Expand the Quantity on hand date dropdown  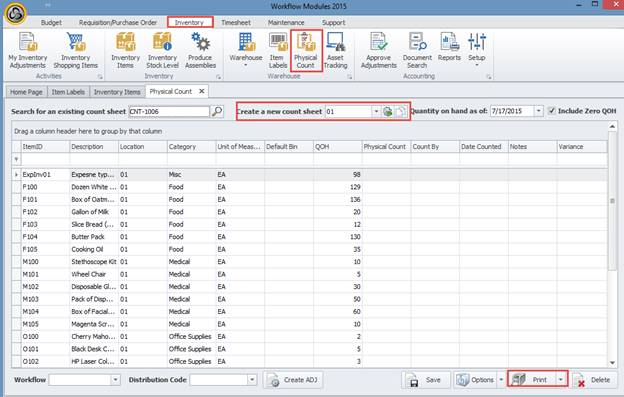[538, 111]
